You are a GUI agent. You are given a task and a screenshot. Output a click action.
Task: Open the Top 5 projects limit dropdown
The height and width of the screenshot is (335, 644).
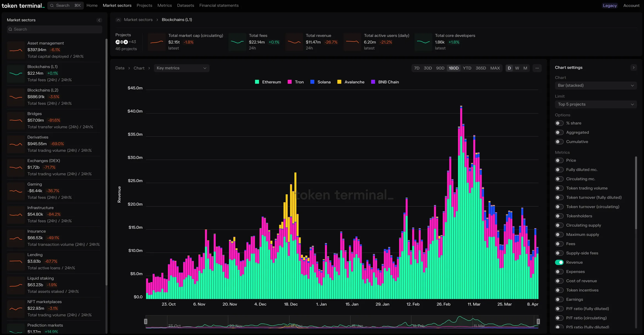click(x=596, y=104)
